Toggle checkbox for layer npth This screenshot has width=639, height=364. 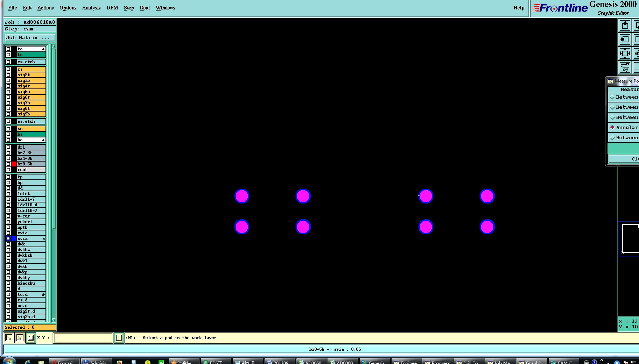tap(8, 227)
